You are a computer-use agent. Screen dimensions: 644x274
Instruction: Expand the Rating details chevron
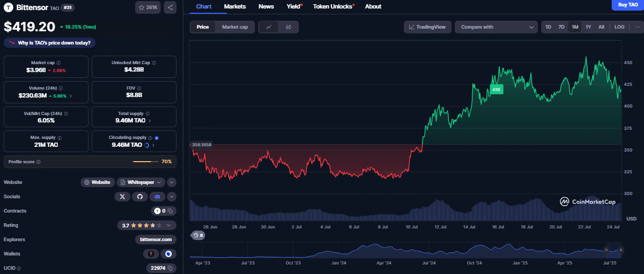pyautogui.click(x=169, y=225)
